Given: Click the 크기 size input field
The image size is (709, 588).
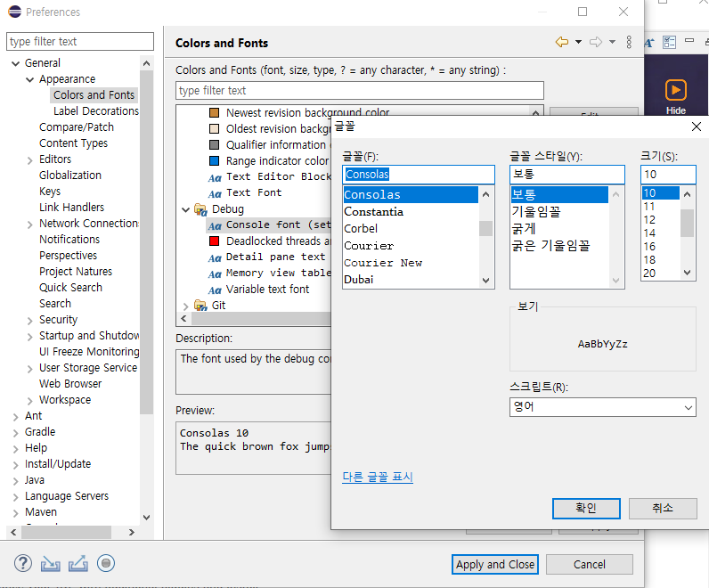Looking at the screenshot, I should pyautogui.click(x=668, y=175).
